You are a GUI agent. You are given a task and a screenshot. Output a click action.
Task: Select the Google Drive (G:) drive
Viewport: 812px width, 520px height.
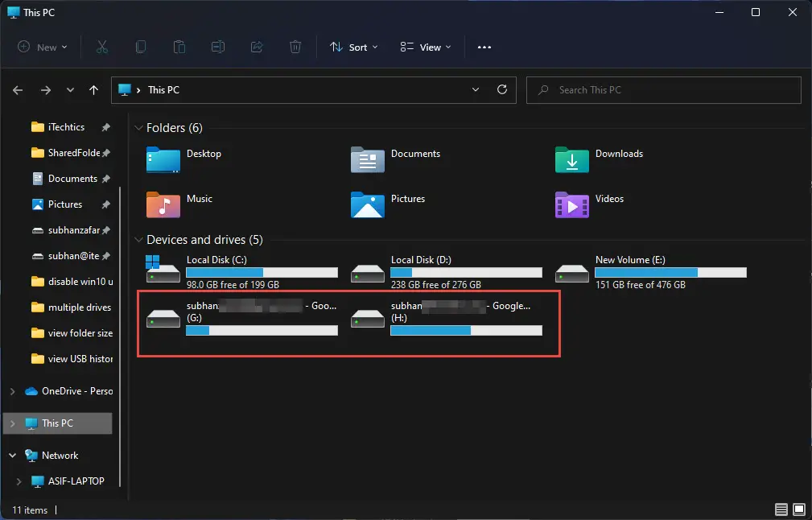242,317
